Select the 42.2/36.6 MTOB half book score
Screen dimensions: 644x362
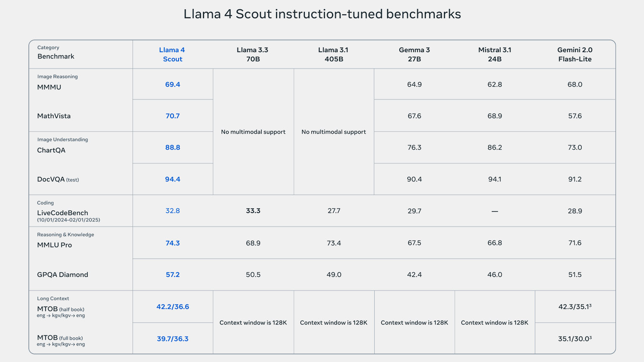(x=172, y=307)
